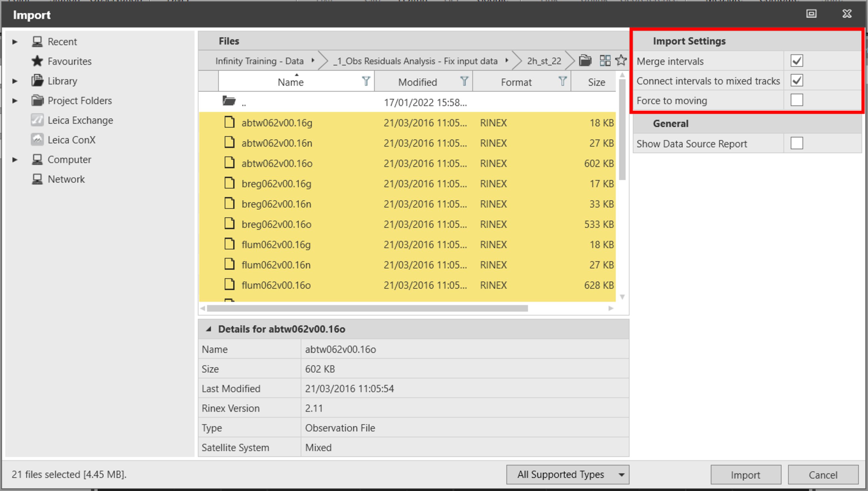Uncheck Merge intervals checkbox
Screen dimensions: 868x491
click(x=796, y=61)
